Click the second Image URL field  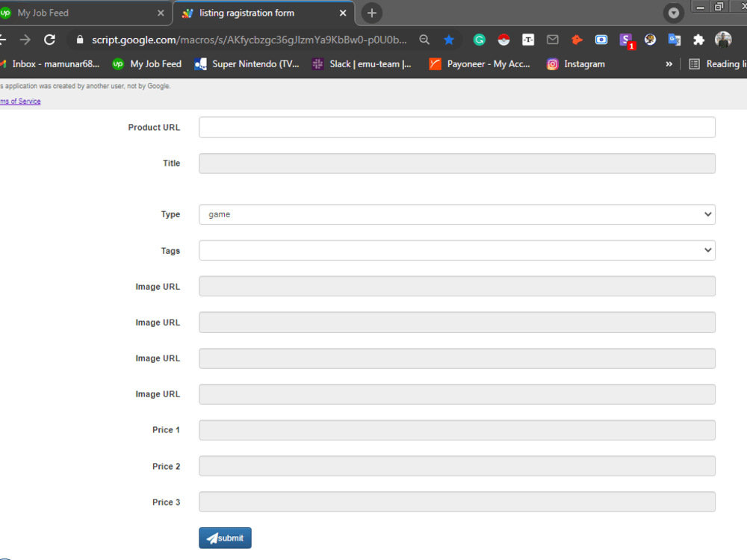point(457,323)
